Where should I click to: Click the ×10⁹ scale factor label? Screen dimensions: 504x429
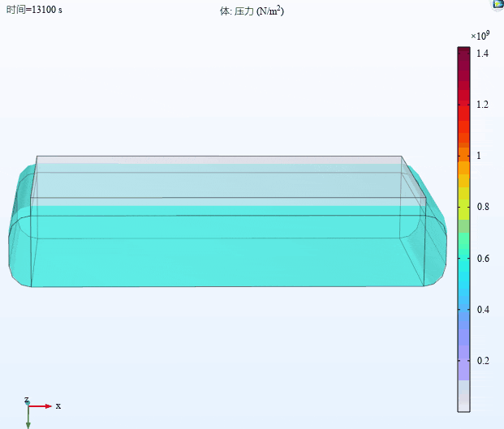click(480, 36)
